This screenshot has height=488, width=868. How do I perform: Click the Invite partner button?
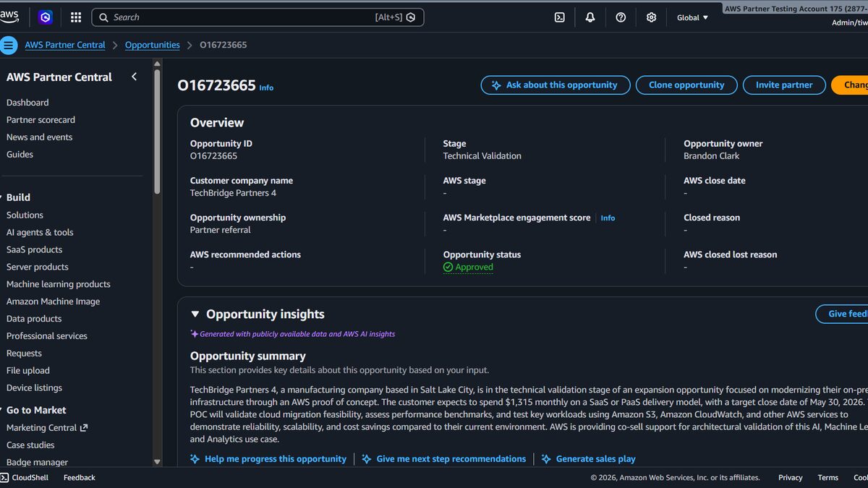(x=784, y=85)
